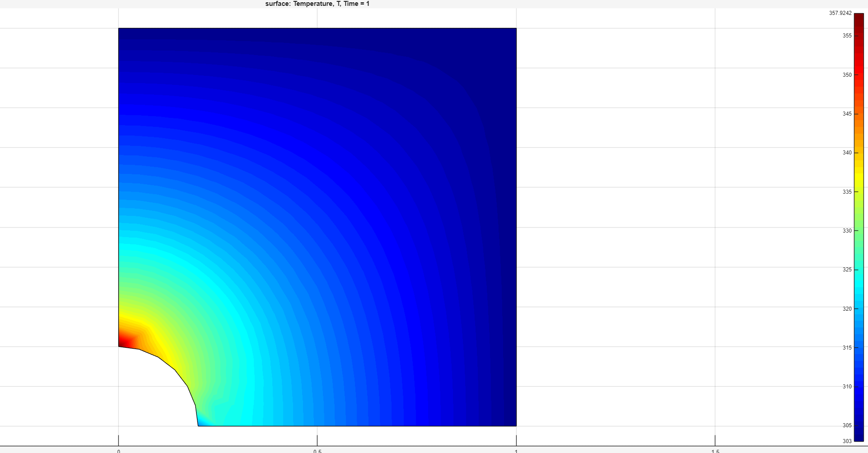Select the x-axis tick label 1
The image size is (868, 453).
[516, 451]
